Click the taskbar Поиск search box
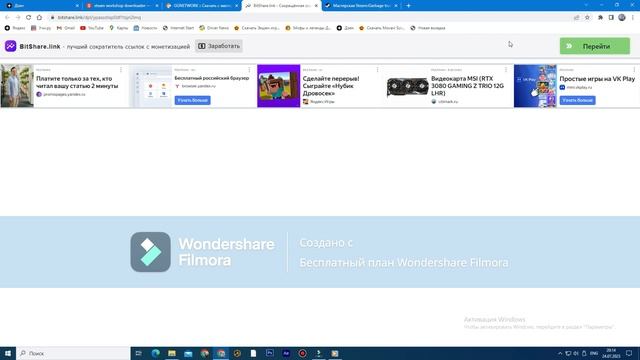Image resolution: width=640 pixels, height=360 pixels. [73, 353]
